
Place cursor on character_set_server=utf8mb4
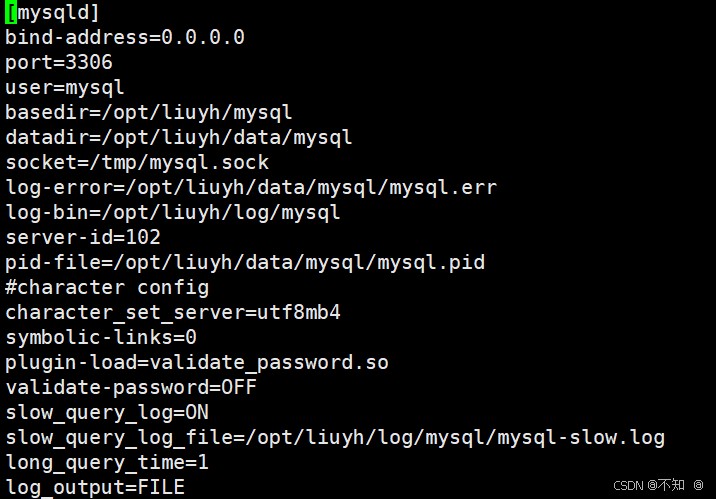click(x=172, y=313)
